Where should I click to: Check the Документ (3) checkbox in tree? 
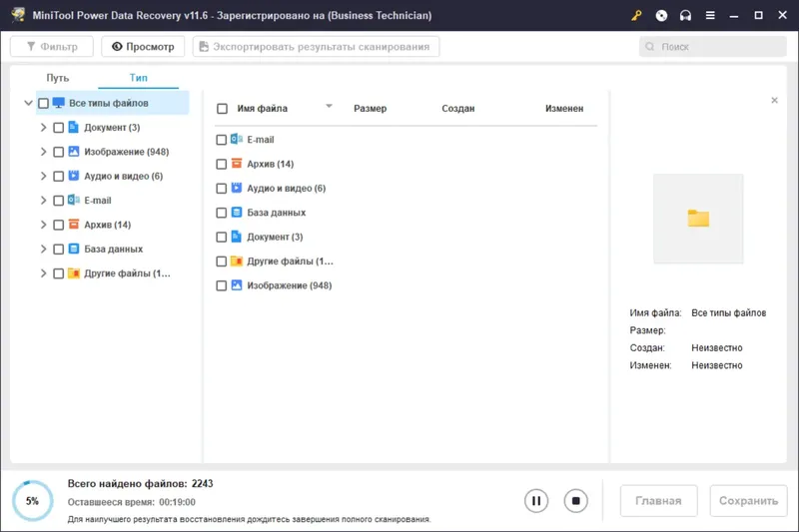(x=59, y=128)
